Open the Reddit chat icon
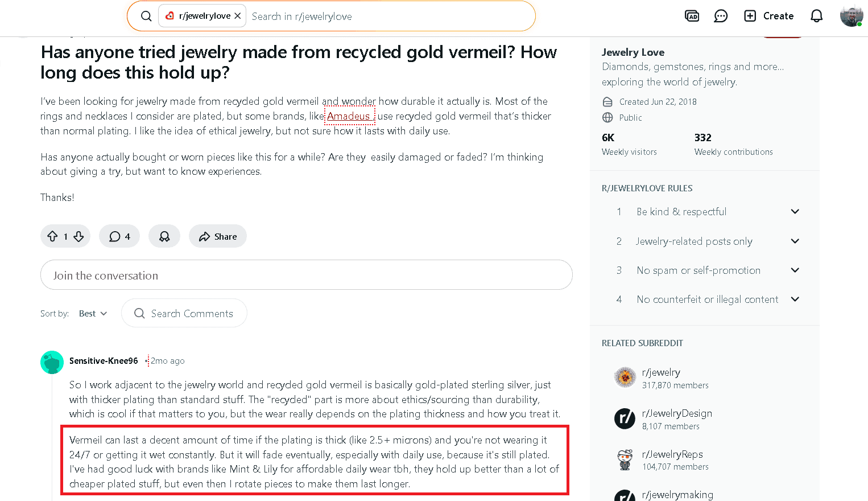The width and height of the screenshot is (868, 501). point(720,15)
